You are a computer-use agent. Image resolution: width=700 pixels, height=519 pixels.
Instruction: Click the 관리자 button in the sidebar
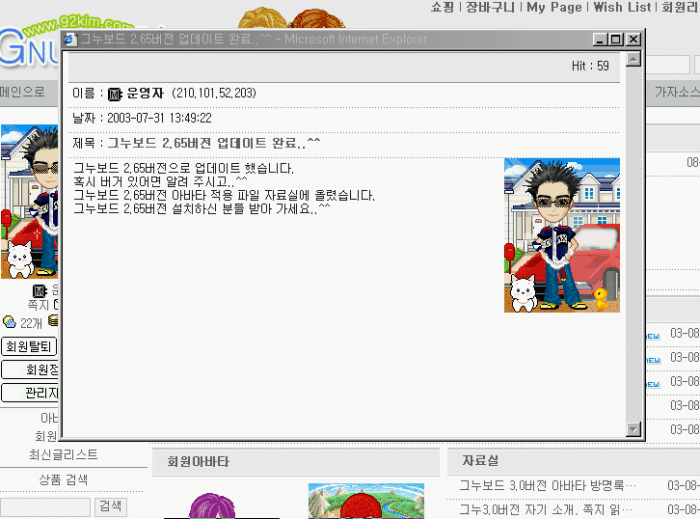(x=30, y=393)
